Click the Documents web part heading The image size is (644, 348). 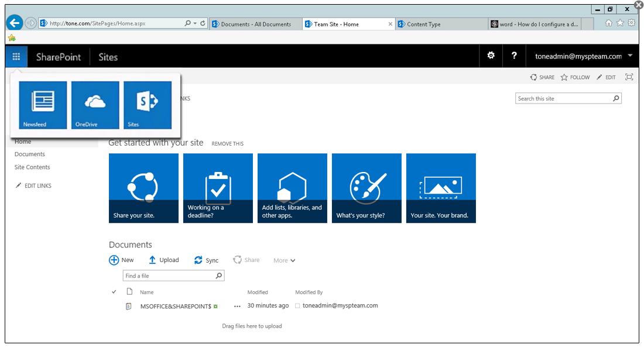click(x=130, y=244)
